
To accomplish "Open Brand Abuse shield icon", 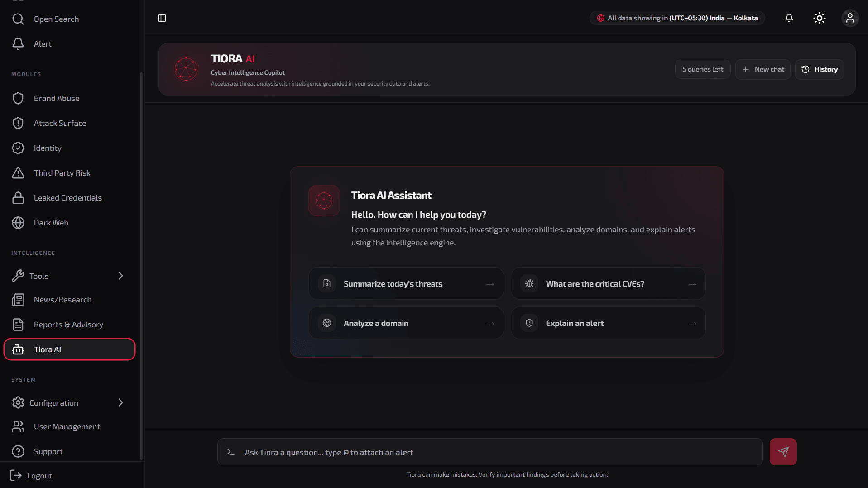I will click(18, 98).
